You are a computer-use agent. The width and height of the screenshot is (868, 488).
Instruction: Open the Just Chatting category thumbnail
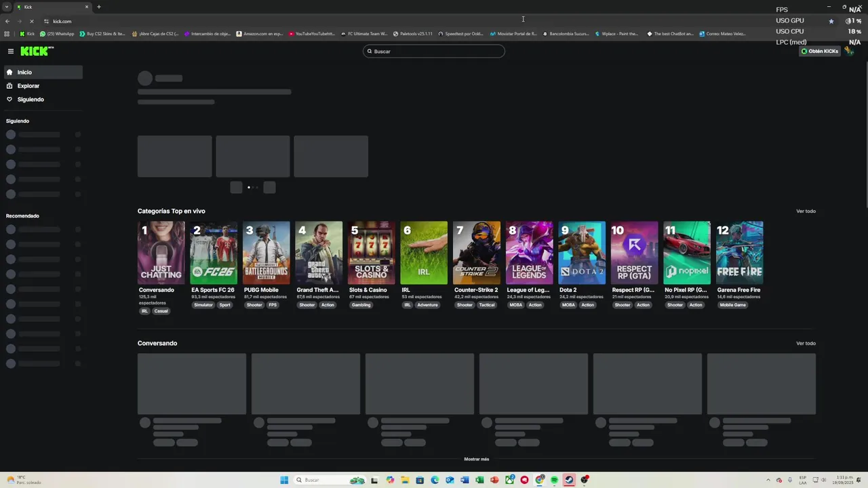[x=161, y=253]
